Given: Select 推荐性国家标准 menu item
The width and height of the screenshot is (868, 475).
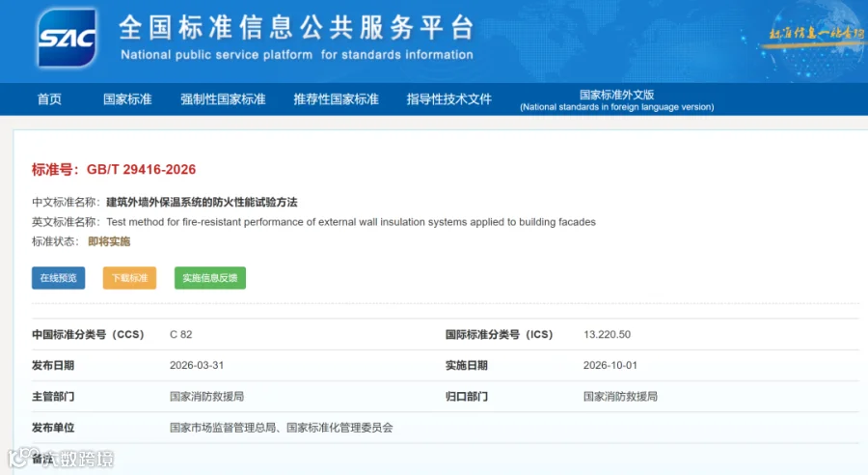Looking at the screenshot, I should coord(336,99).
